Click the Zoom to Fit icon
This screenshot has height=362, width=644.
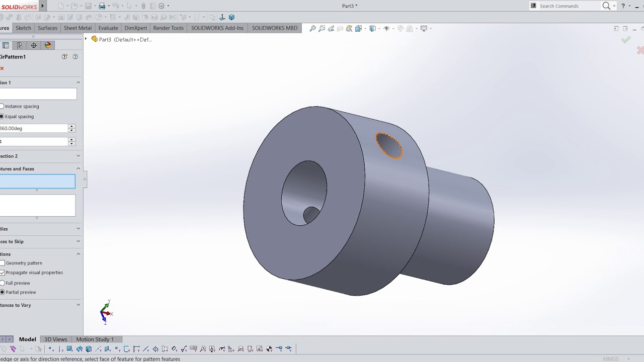click(x=312, y=29)
